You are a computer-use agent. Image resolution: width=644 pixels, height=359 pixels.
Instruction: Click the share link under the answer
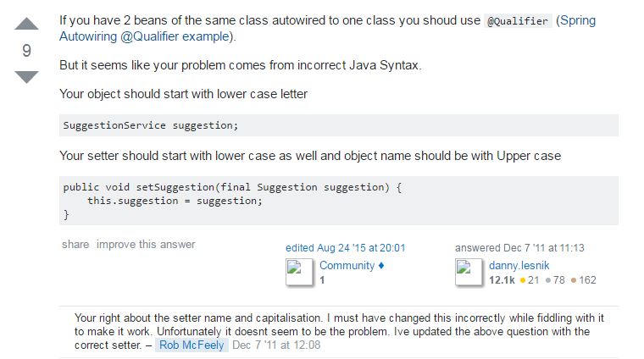click(75, 244)
